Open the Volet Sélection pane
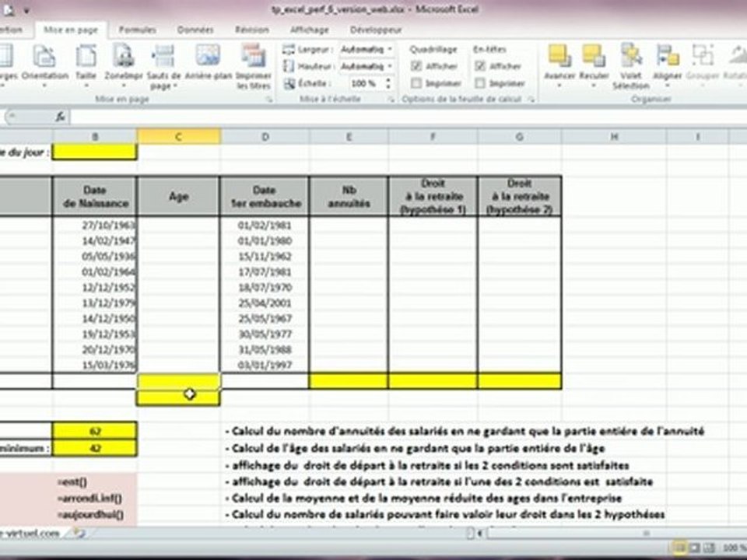This screenshot has width=747, height=560. [631, 67]
